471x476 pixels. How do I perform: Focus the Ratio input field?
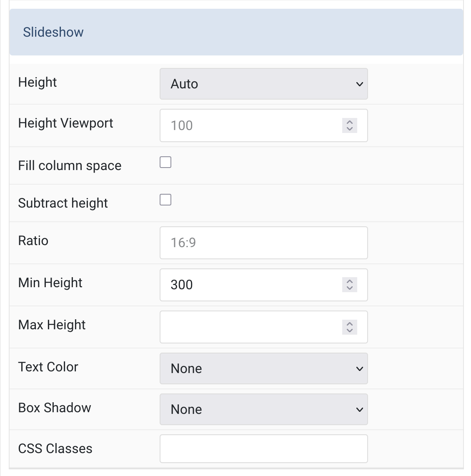[264, 243]
